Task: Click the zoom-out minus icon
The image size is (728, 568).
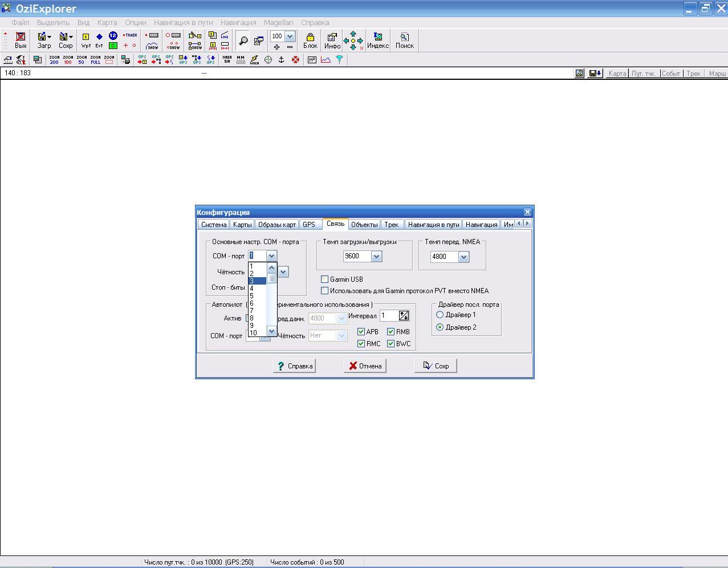Action: 290,47
